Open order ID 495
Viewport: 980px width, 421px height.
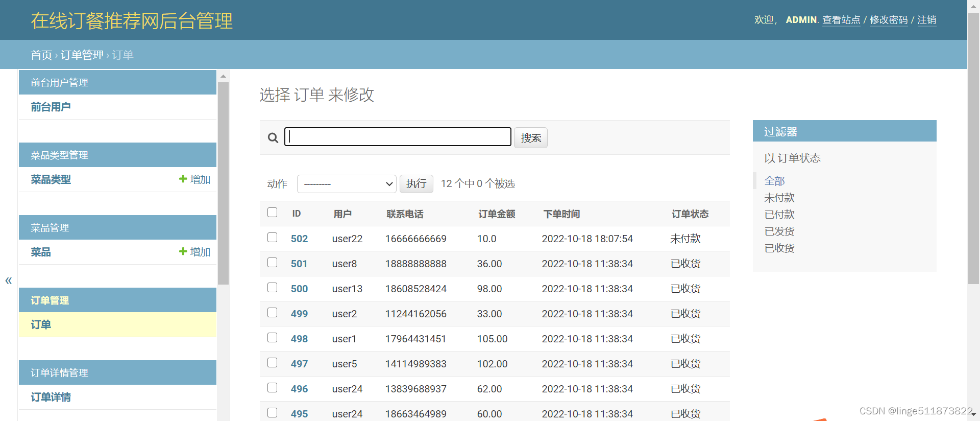[x=299, y=414]
